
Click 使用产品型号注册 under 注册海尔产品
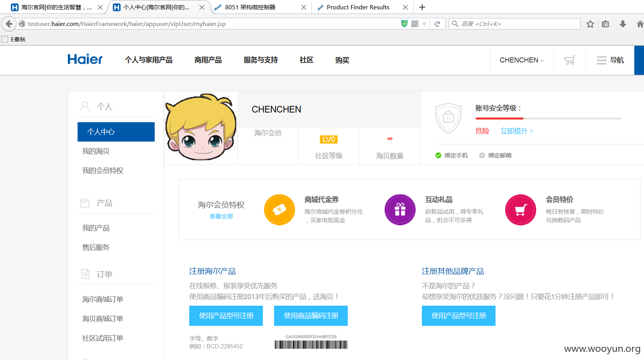226,316
